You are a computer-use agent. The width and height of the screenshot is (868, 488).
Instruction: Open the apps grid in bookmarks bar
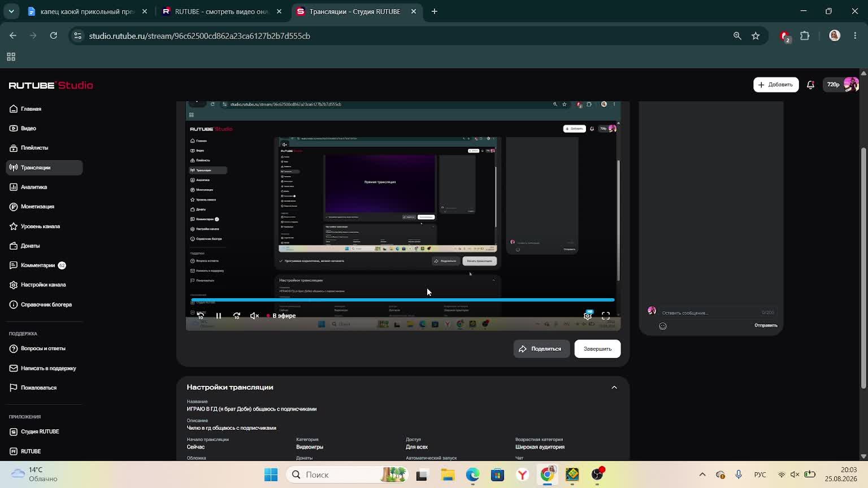pos(11,57)
